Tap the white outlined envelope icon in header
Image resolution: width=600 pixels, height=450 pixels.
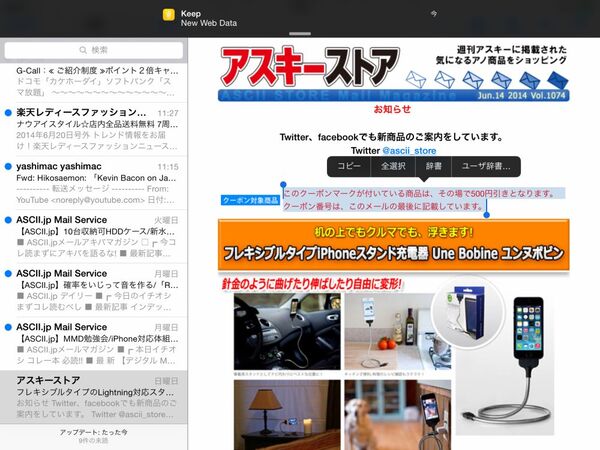(x=416, y=79)
